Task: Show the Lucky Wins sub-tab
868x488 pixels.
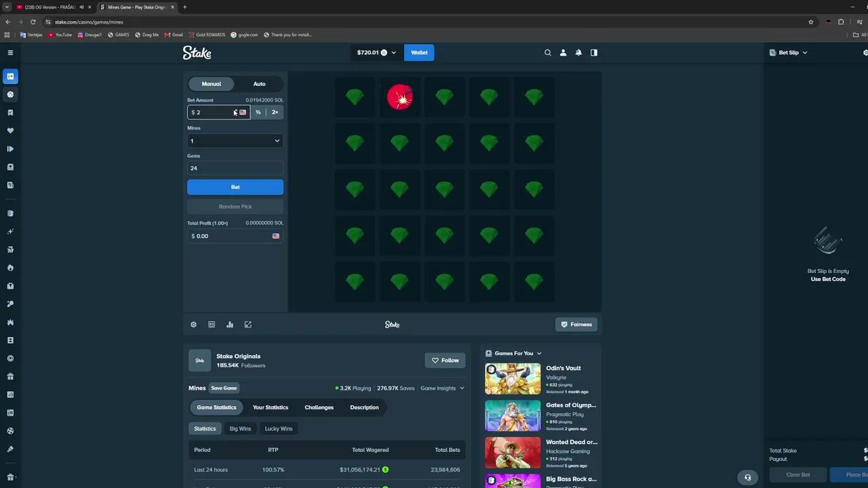Action: pos(279,428)
